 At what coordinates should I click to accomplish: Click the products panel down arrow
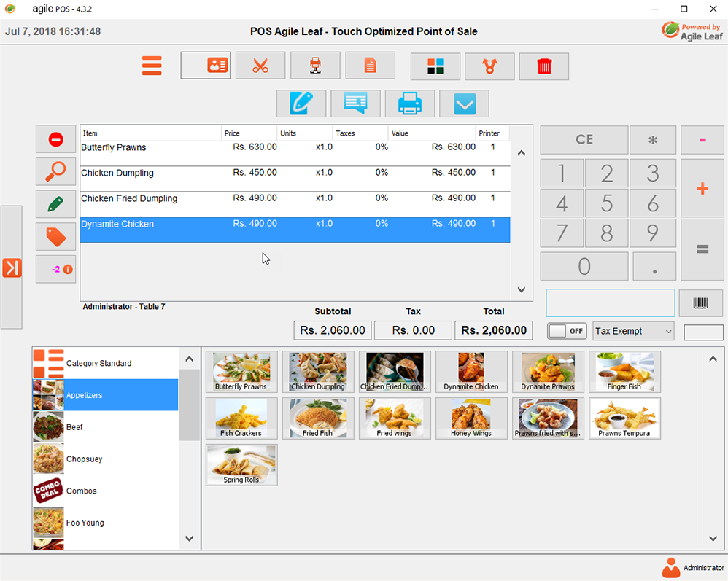click(x=713, y=539)
